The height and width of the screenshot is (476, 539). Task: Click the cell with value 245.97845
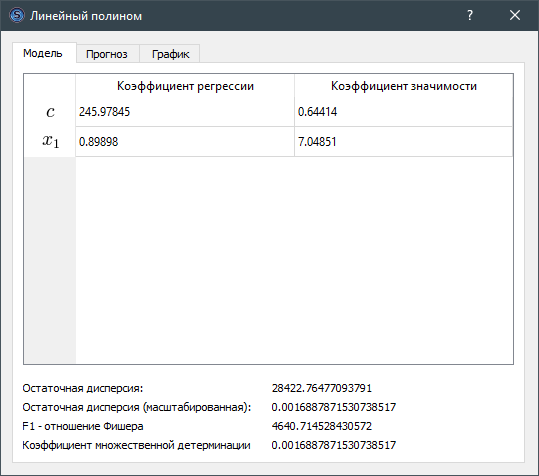(x=185, y=112)
